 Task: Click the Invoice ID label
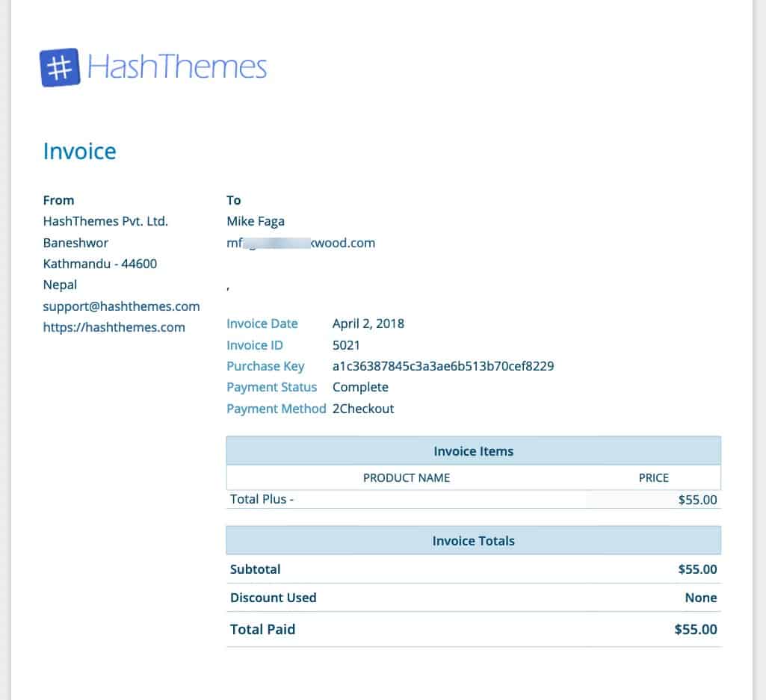[255, 345]
